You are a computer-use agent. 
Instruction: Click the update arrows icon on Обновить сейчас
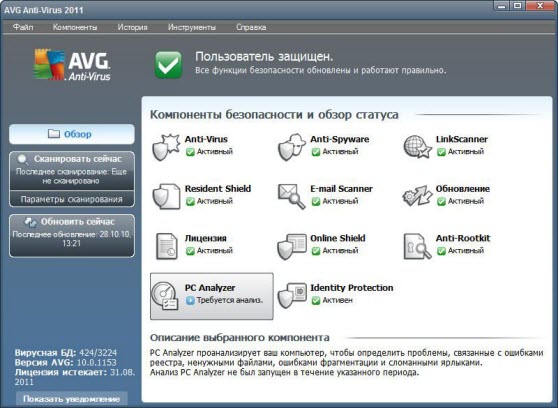pyautogui.click(x=31, y=222)
